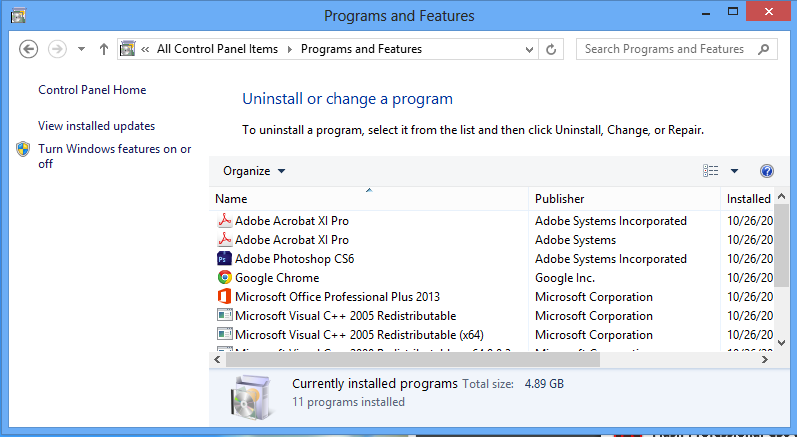Sort by the Name column header
The width and height of the screenshot is (797, 437).
click(369, 199)
